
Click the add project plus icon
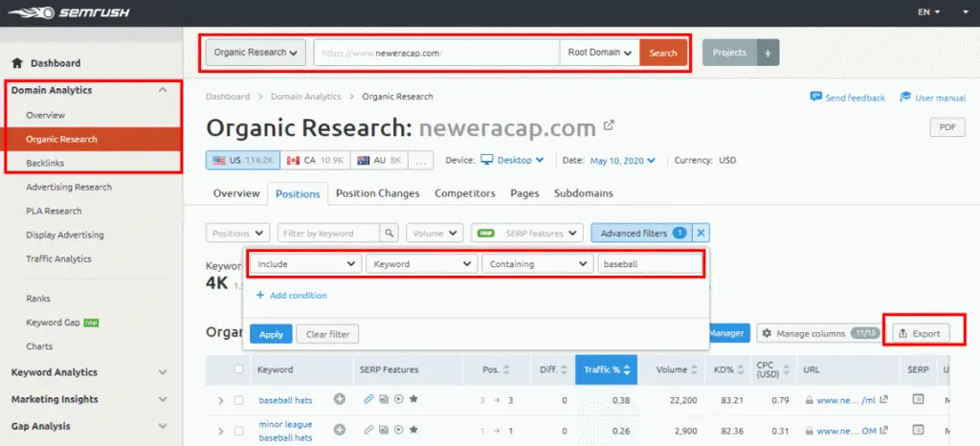click(x=768, y=53)
